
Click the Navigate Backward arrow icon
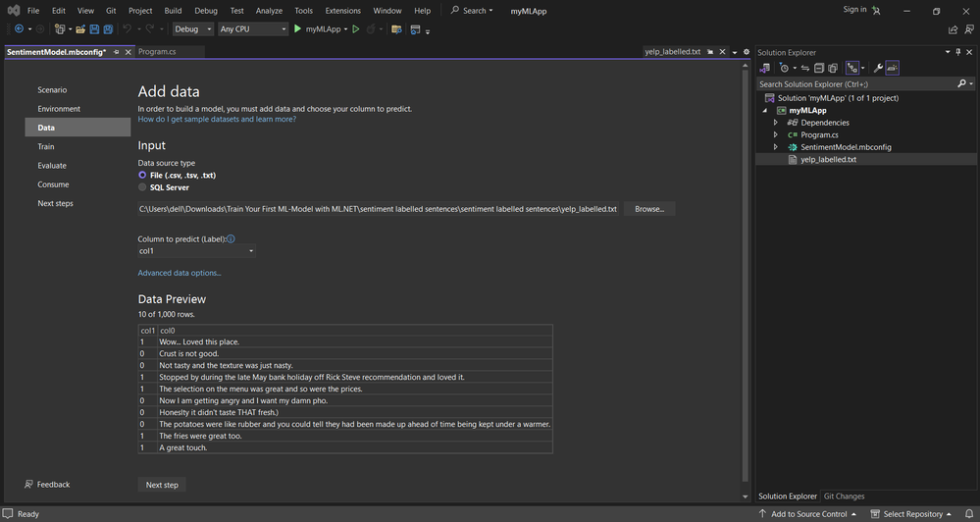pos(19,28)
